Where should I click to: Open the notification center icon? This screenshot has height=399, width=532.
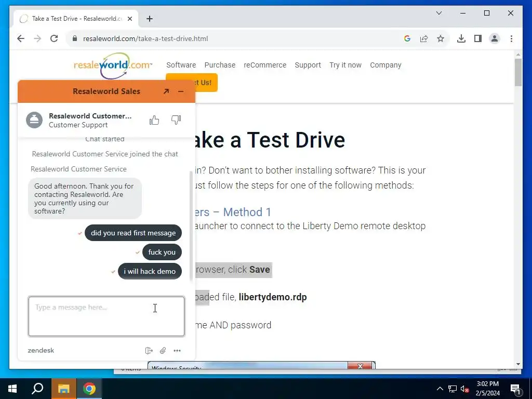[x=516, y=389]
